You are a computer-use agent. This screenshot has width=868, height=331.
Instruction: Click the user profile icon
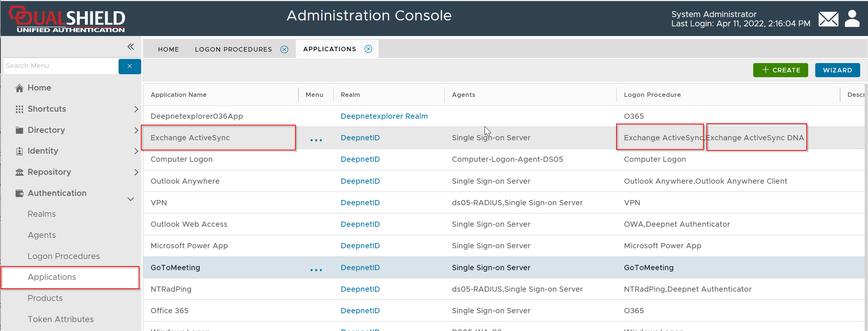point(852,19)
